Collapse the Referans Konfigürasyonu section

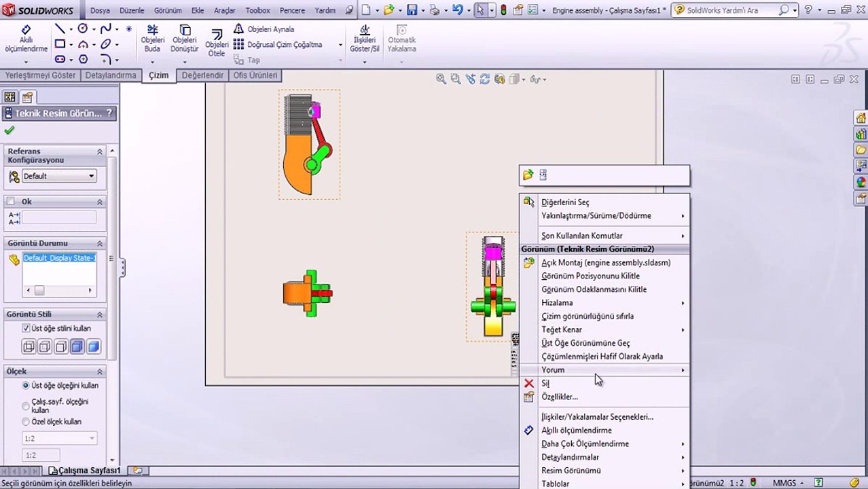pos(99,152)
